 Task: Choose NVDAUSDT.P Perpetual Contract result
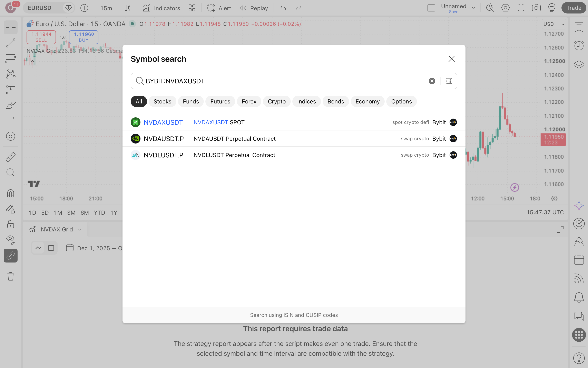click(x=294, y=139)
